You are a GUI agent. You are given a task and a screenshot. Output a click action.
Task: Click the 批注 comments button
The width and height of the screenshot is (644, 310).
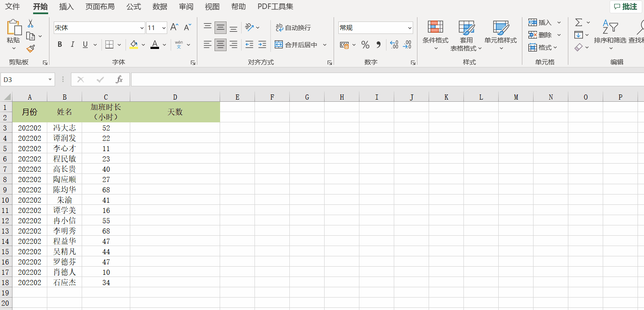coord(625,6)
